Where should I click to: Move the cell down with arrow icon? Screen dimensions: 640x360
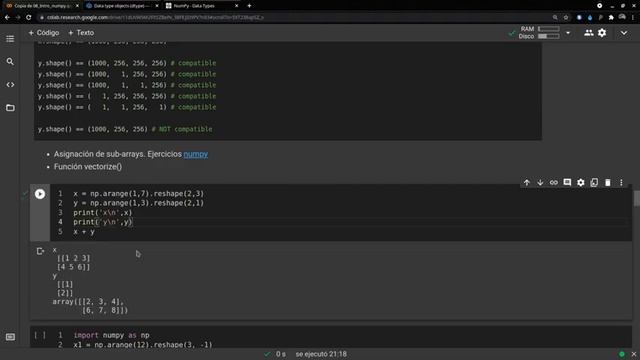pos(540,183)
